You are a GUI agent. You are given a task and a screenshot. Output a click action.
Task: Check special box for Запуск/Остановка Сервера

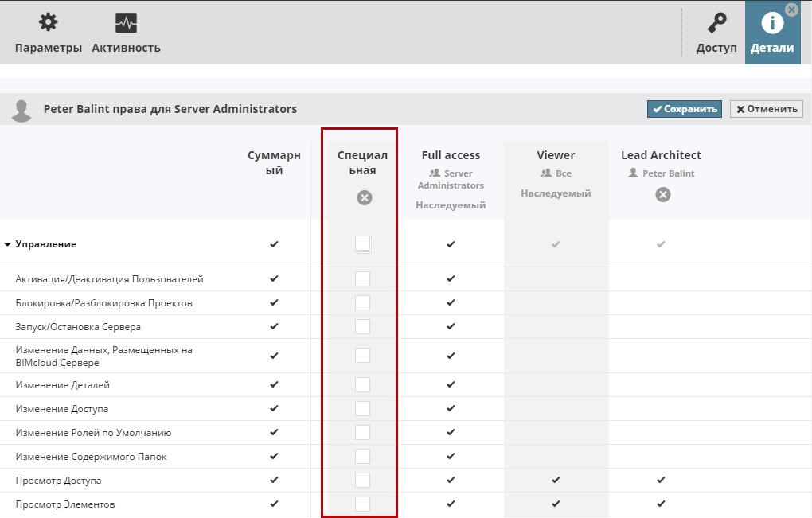point(362,326)
